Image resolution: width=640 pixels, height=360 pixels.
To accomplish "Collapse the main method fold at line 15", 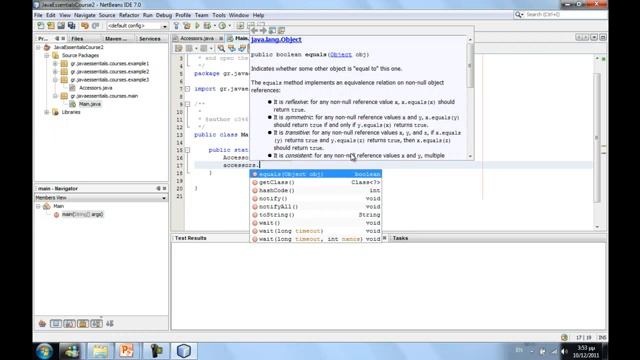I will pyautogui.click(x=187, y=150).
